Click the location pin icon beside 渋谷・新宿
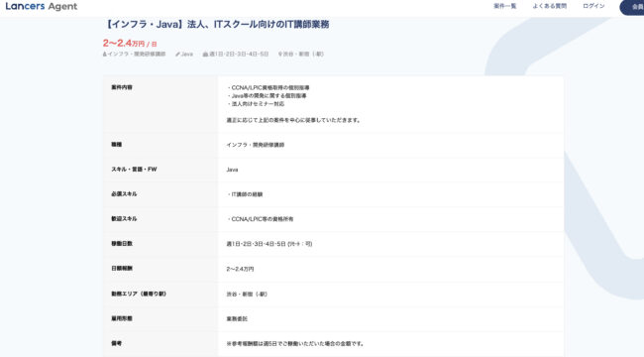Screen dimensions: 644x357 [x=280, y=54]
